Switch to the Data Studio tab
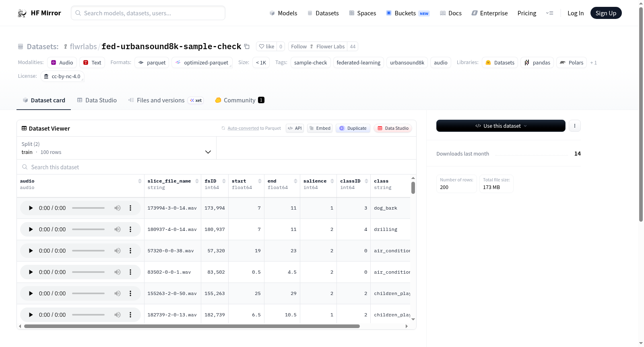This screenshot has width=644, height=347. (x=97, y=100)
